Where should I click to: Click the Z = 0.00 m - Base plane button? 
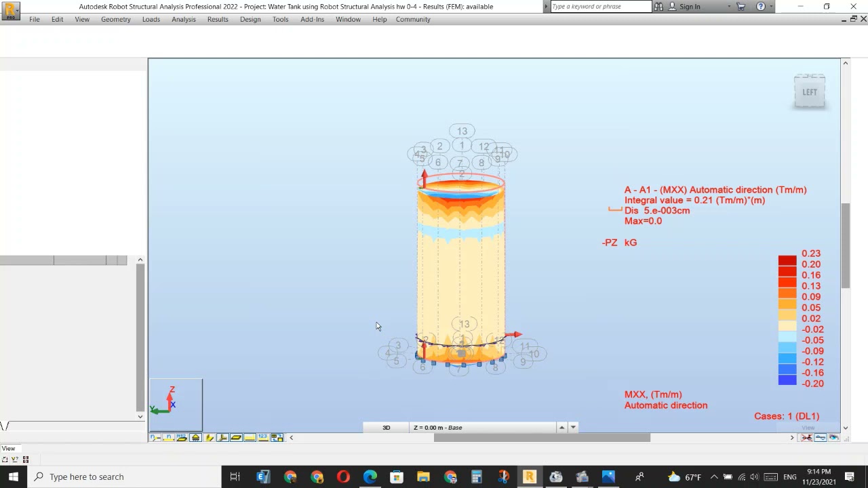(483, 427)
